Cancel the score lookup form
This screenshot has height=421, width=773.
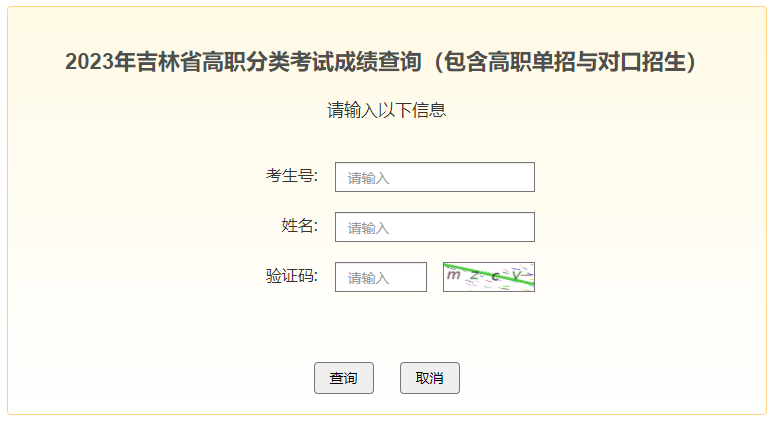tap(430, 378)
